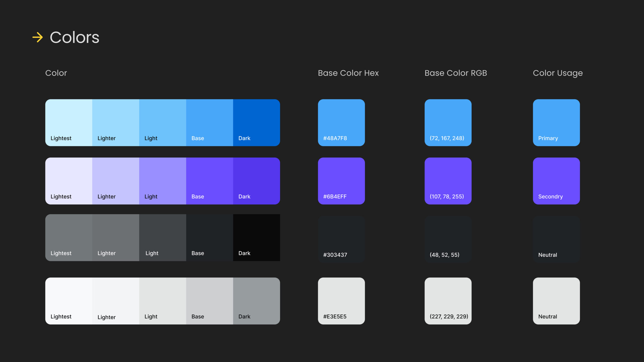Choose the dark gray Lightest swatch
Screen dimensions: 644x362
69,238
